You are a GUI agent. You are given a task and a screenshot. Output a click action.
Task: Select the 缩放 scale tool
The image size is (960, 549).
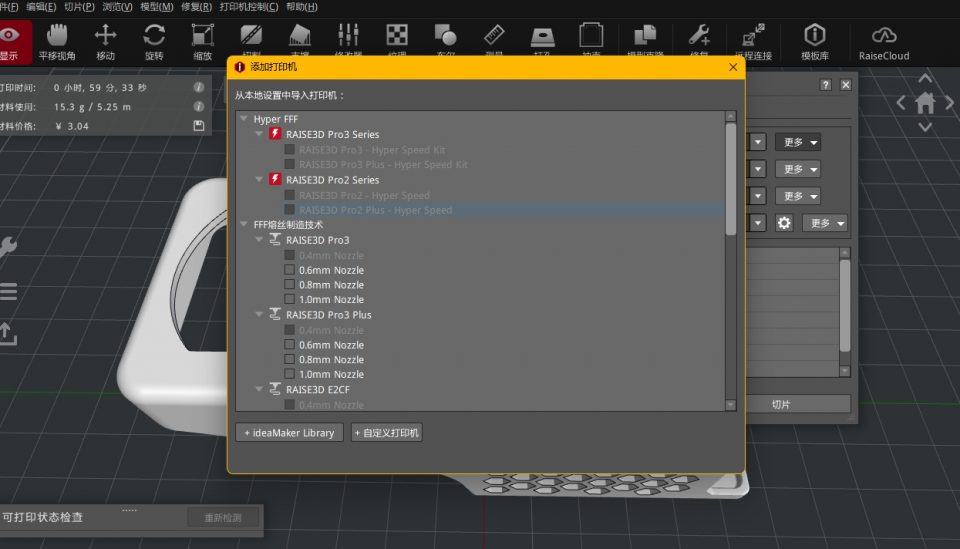(x=203, y=42)
